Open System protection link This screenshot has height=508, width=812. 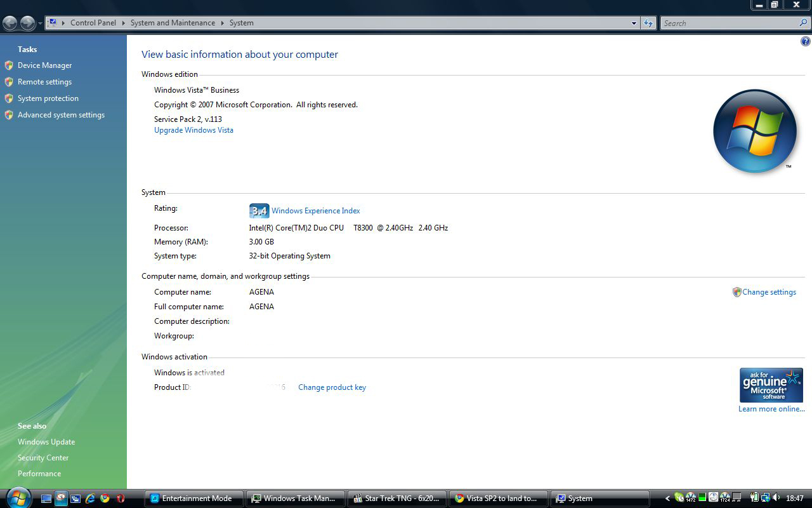[x=48, y=98]
